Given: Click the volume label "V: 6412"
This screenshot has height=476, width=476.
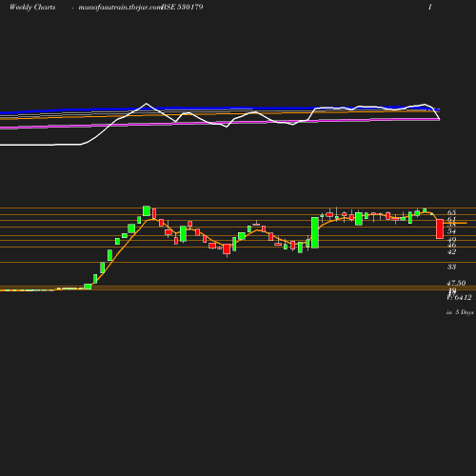Looking at the screenshot, I should (459, 298).
